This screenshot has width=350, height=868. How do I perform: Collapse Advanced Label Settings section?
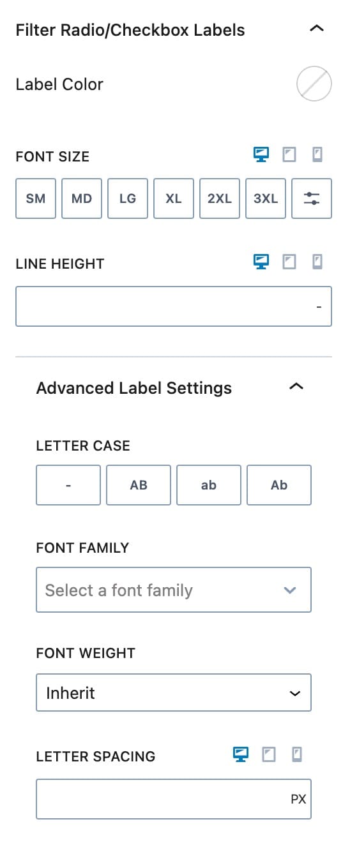296,387
